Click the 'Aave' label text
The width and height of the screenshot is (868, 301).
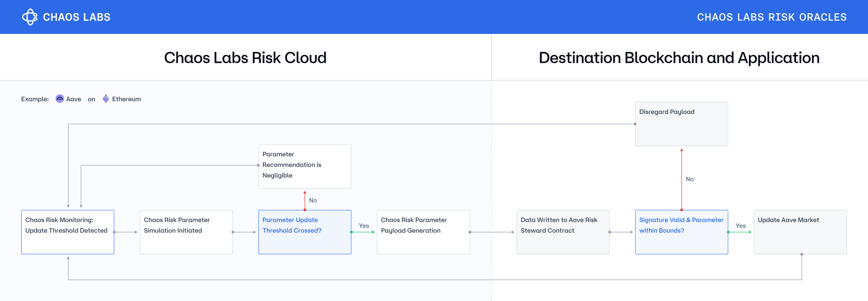[x=73, y=99]
